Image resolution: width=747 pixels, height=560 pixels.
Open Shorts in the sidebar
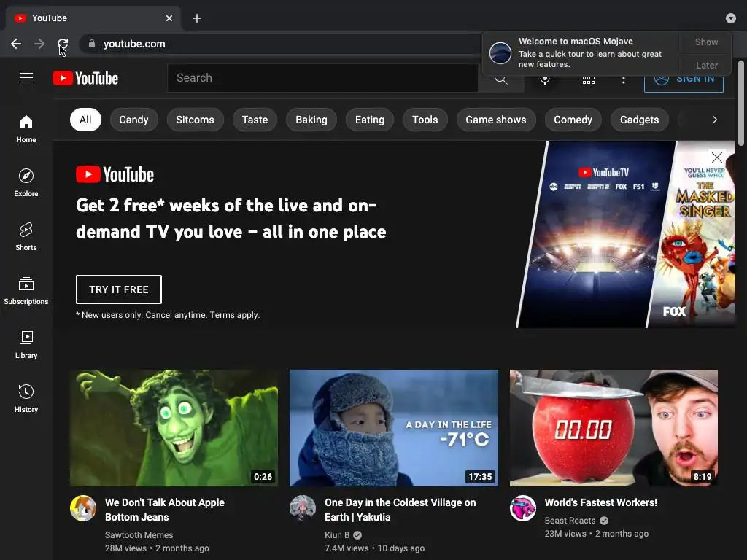26,237
